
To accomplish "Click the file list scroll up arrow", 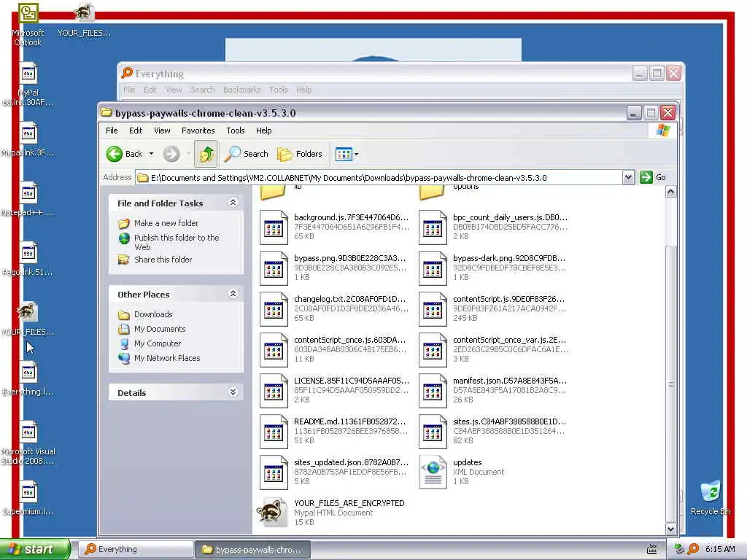I will pyautogui.click(x=671, y=192).
